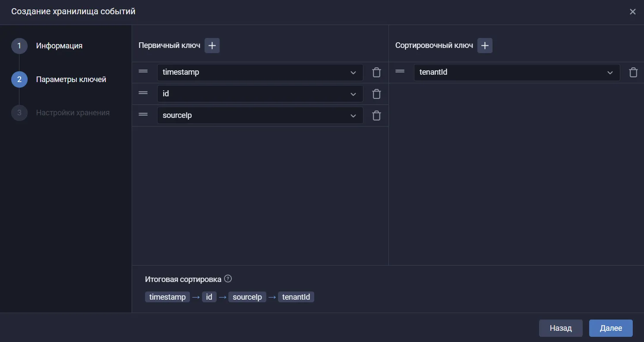Open the tenantId field dropdown
This screenshot has width=644, height=342.
pyautogui.click(x=517, y=72)
